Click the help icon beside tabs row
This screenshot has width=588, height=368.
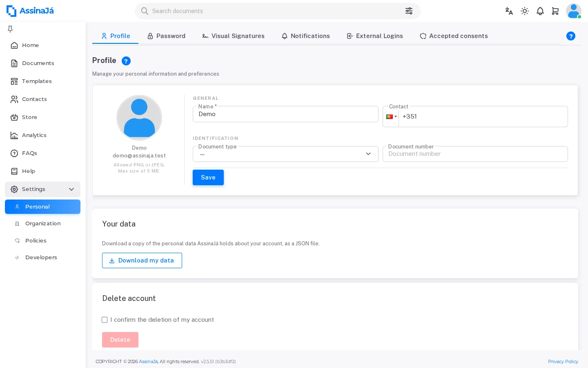pos(571,36)
